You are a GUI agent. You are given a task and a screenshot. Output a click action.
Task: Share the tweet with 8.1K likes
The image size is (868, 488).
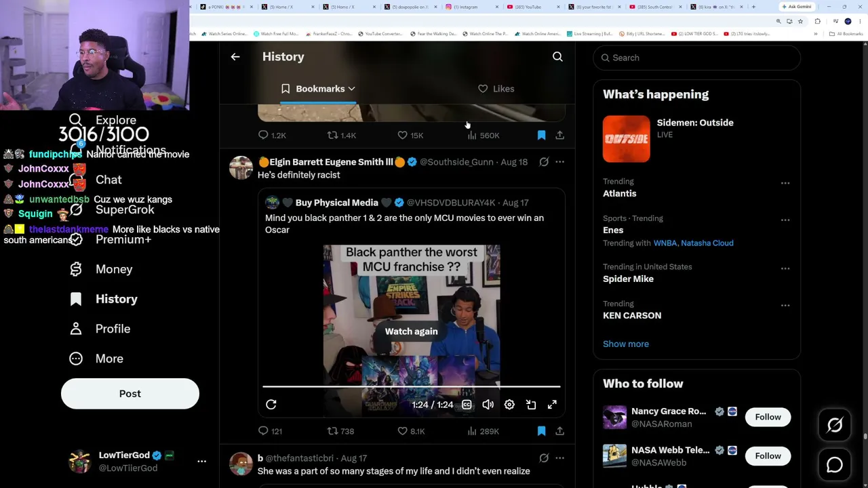pos(559,431)
